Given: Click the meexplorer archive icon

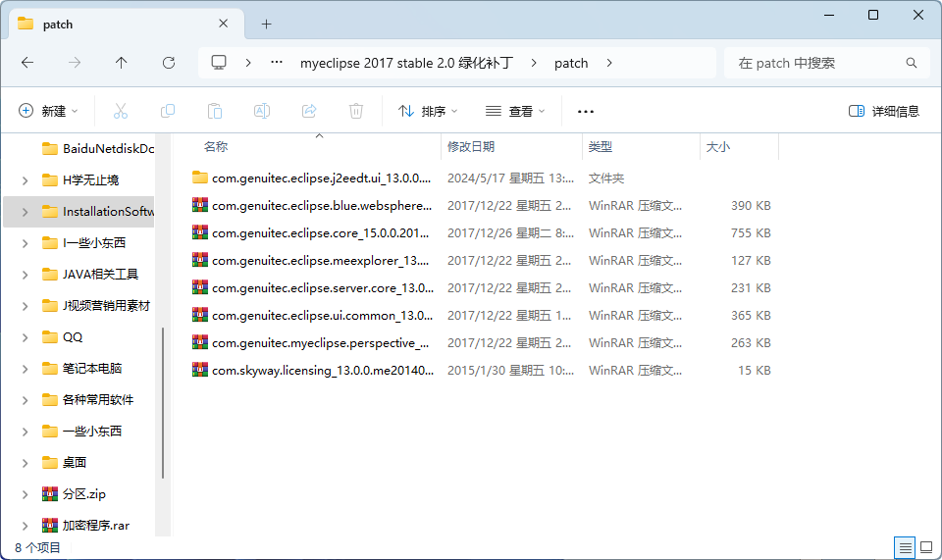Looking at the screenshot, I should tap(200, 261).
